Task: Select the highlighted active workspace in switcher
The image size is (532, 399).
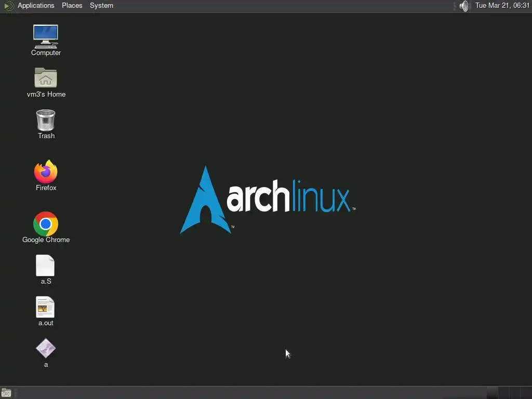Action: [493, 393]
